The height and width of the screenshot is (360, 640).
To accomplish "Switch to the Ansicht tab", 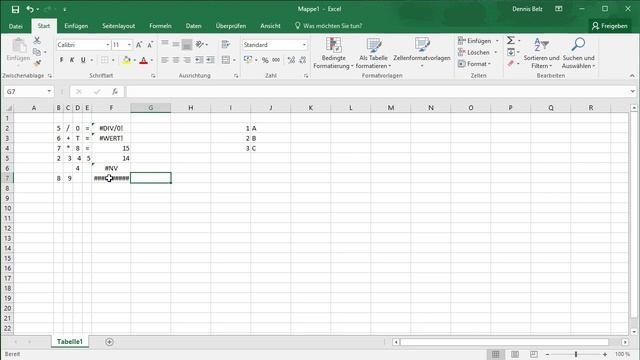I will [x=270, y=26].
